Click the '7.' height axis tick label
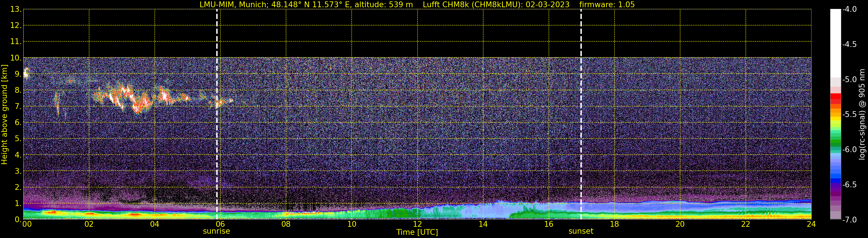The height and width of the screenshot is (238, 868). [18, 107]
